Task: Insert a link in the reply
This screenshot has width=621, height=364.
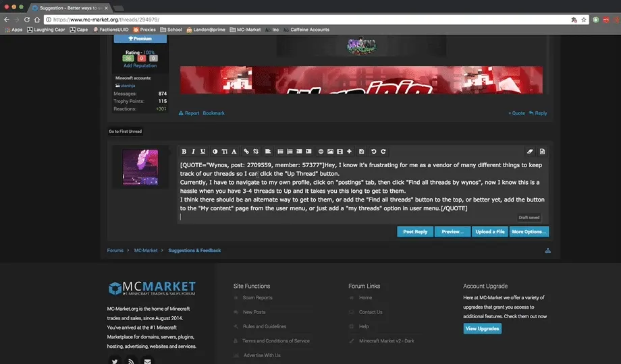Action: [246, 152]
